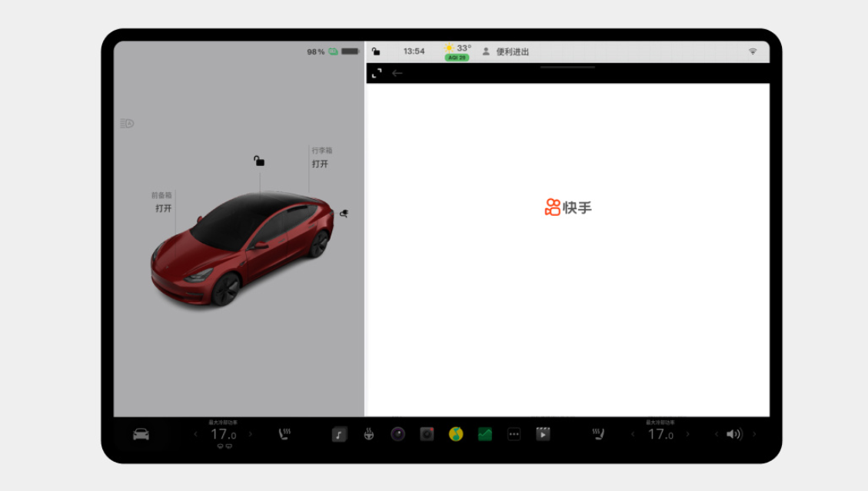Open the steering wheel heater control
This screenshot has height=491, width=868.
[x=368, y=435]
